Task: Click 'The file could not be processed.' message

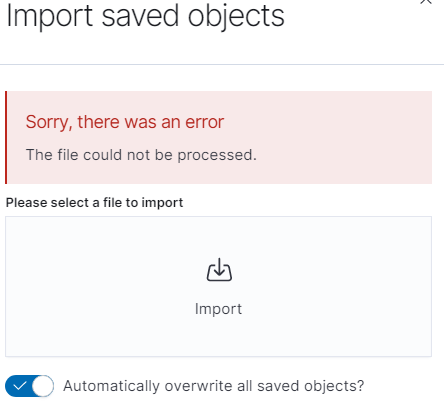Action: [x=141, y=155]
